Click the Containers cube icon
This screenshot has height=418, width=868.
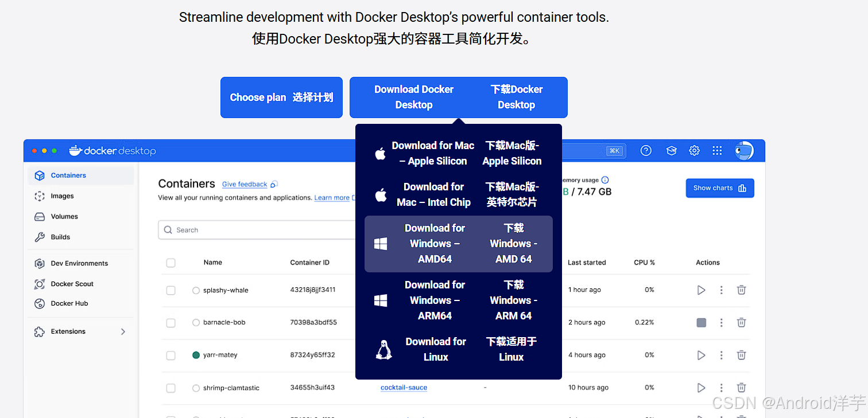tap(40, 175)
